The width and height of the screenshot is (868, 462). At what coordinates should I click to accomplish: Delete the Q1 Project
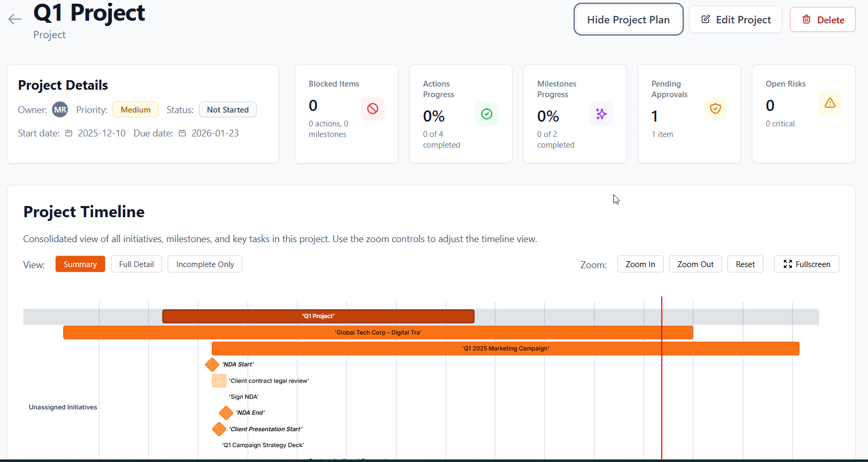[x=822, y=20]
